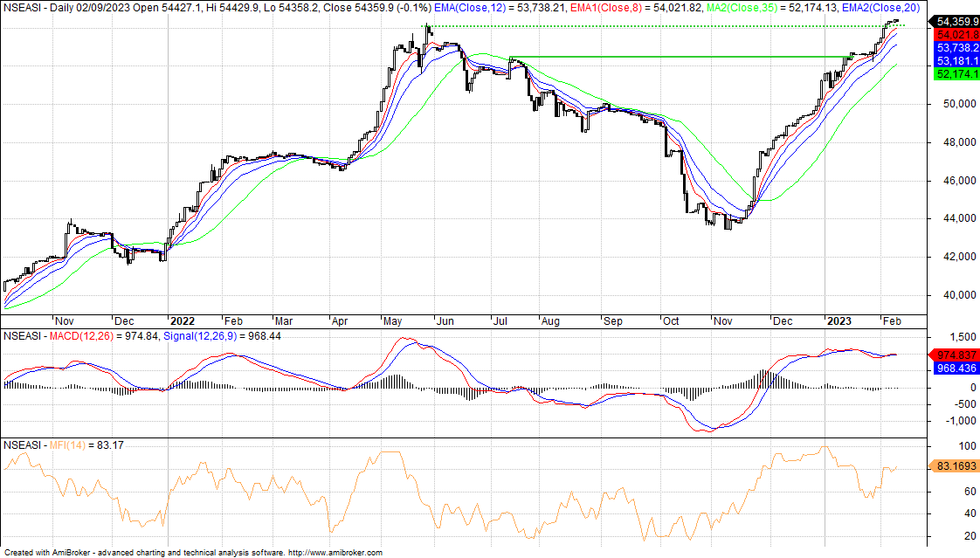Select the EMA2(Close,20) legend entry
The height and width of the screenshot is (558, 980).
[880, 8]
